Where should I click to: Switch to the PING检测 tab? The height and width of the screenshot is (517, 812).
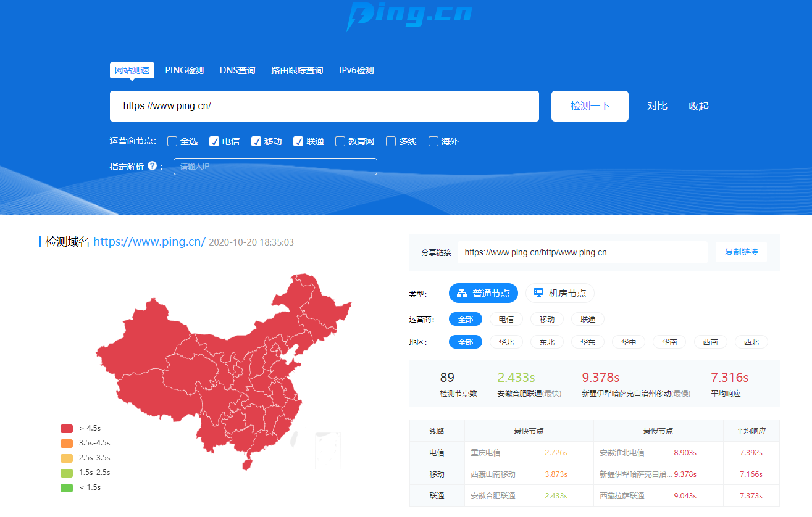184,70
